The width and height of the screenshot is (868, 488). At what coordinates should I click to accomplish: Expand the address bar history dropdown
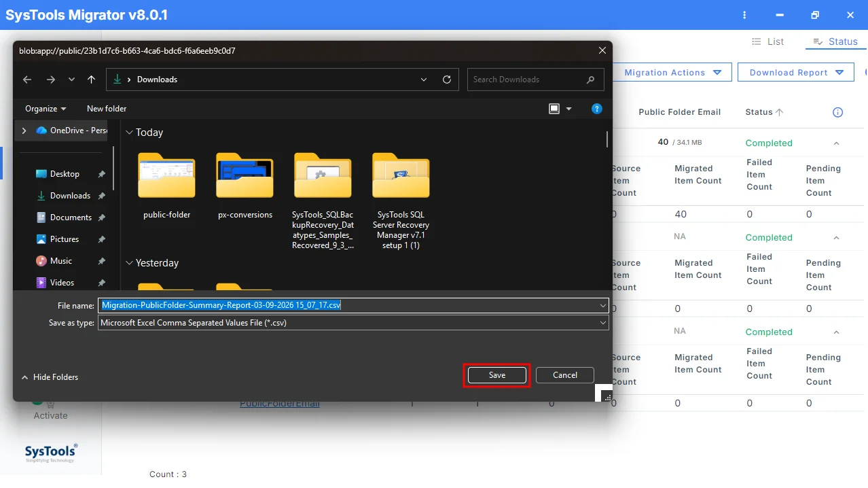(x=424, y=80)
